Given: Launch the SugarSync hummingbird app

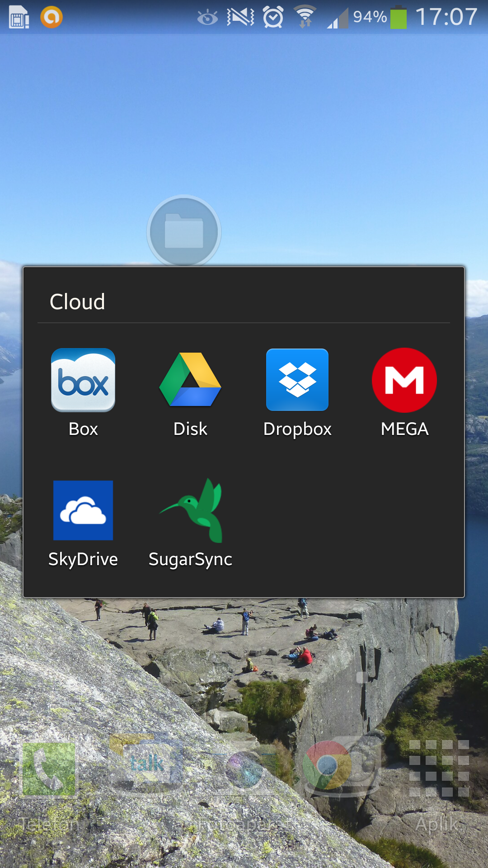Looking at the screenshot, I should 190,511.
